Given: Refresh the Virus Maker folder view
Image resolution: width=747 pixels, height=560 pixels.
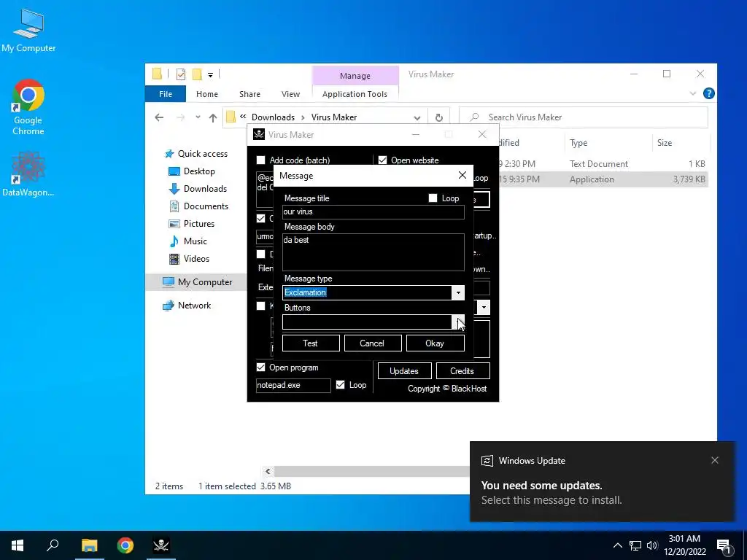Looking at the screenshot, I should click(x=438, y=117).
